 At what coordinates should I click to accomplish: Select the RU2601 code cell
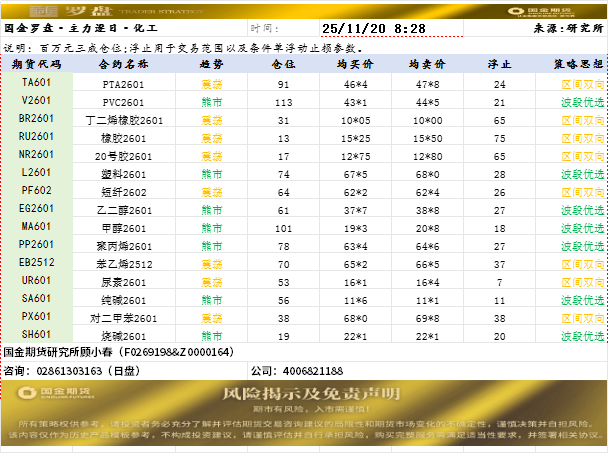pyautogui.click(x=36, y=137)
